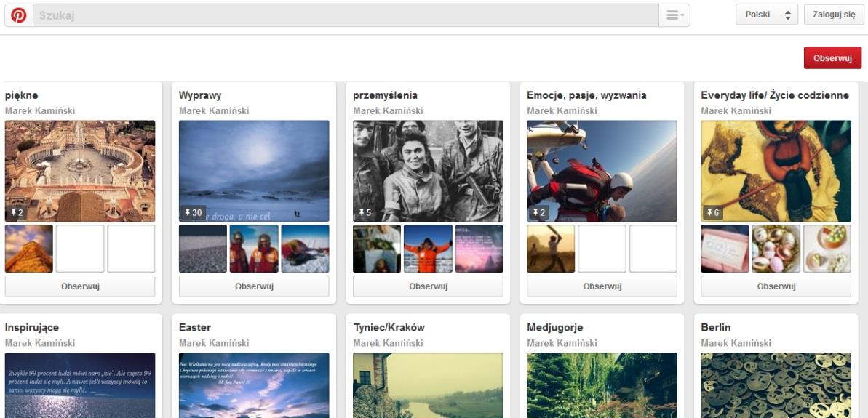
Task: Click the red Obserwuj button
Action: click(x=832, y=58)
